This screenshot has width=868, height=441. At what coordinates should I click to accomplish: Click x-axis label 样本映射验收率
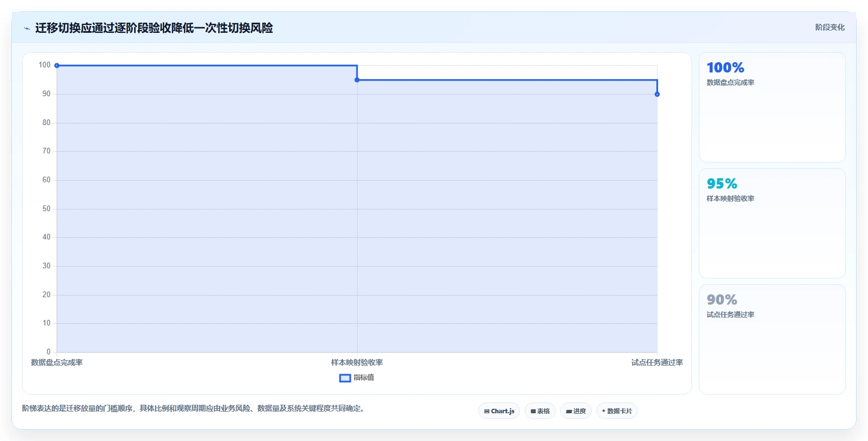click(357, 362)
